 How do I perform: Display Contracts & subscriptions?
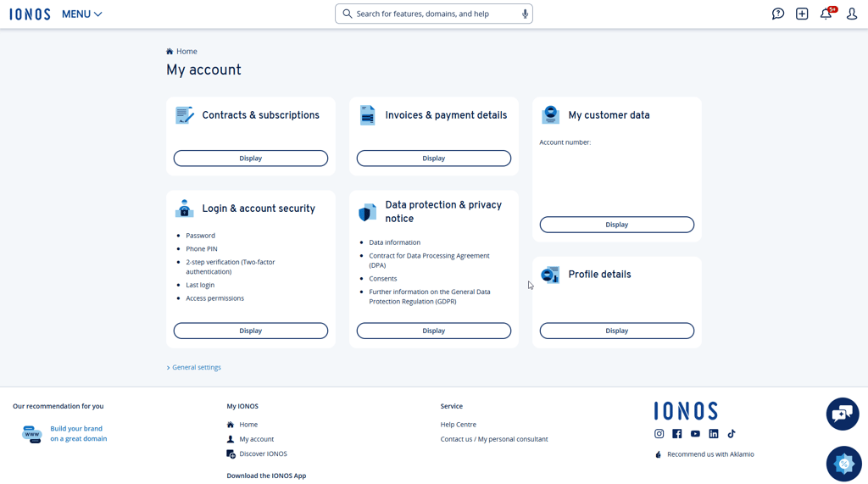coord(251,159)
